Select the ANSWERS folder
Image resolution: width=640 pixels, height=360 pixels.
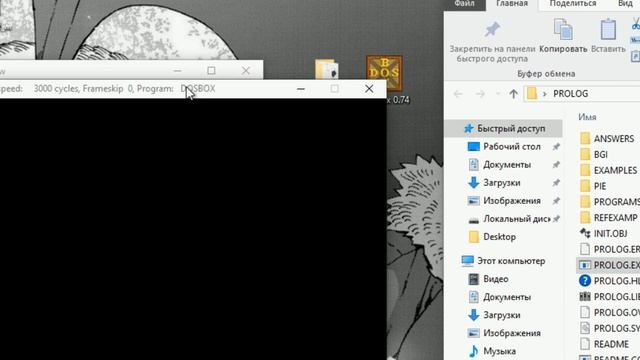coord(608,139)
